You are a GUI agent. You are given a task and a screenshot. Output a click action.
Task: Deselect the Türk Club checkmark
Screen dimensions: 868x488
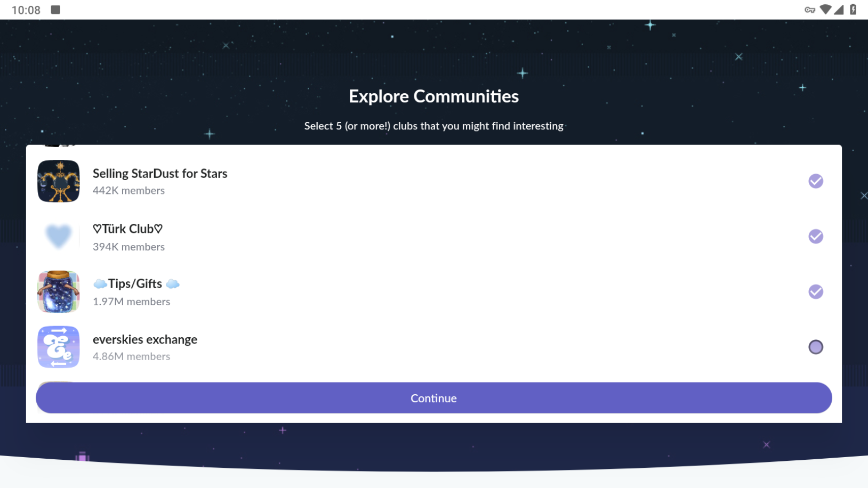coord(815,237)
